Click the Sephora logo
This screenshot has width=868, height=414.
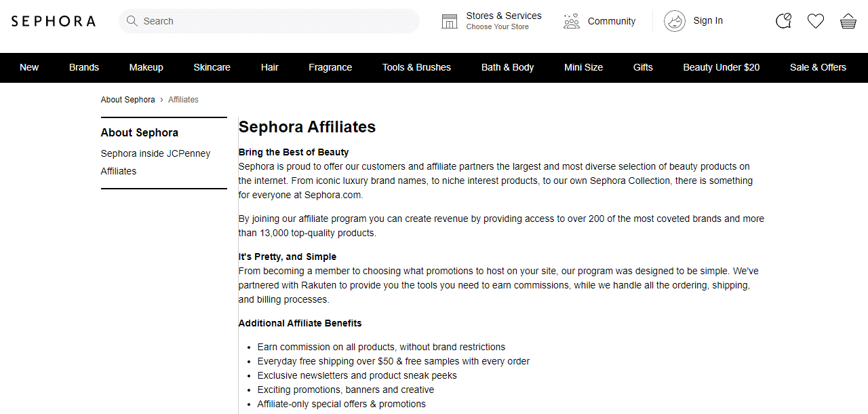54,21
